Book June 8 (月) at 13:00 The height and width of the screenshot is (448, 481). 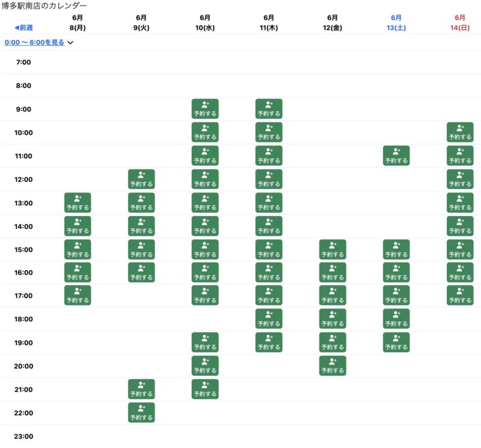click(x=78, y=203)
